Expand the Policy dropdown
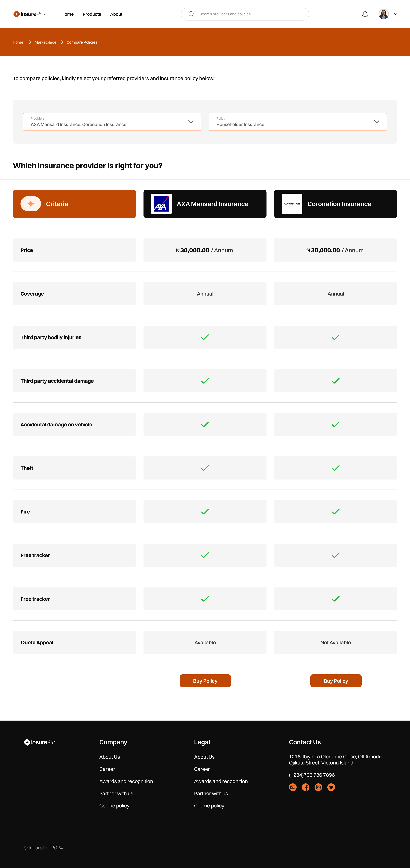This screenshot has width=410, height=868. (376, 122)
